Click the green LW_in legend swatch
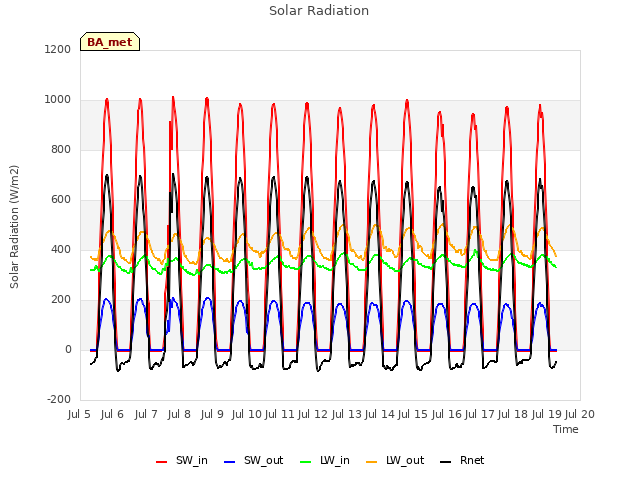Screen dimensions: 640x480 pos(306,462)
